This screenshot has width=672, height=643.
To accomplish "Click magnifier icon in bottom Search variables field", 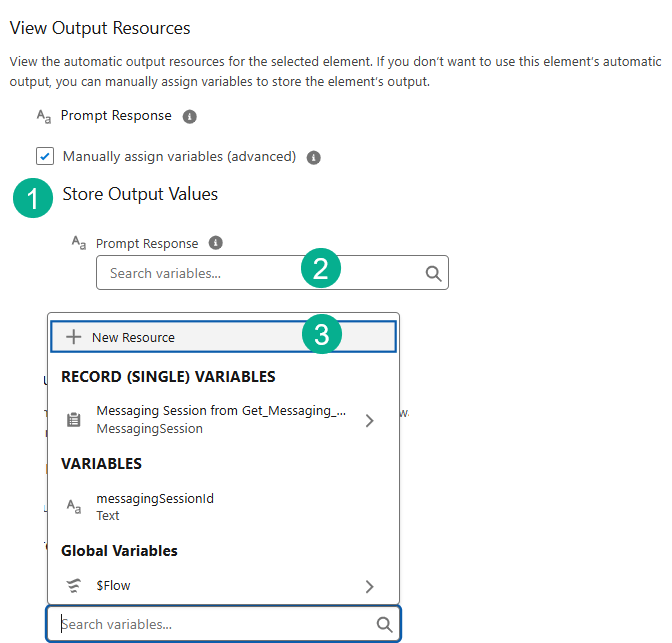I will click(x=384, y=625).
